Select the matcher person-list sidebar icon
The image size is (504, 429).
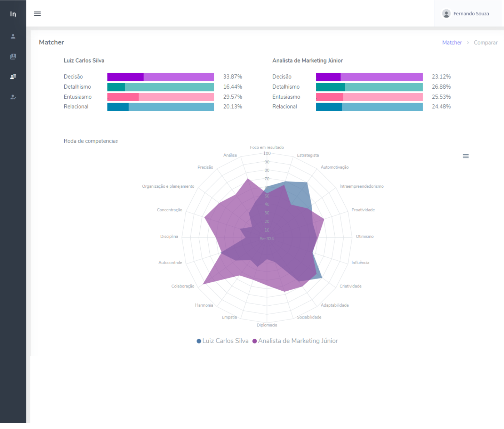tap(13, 77)
